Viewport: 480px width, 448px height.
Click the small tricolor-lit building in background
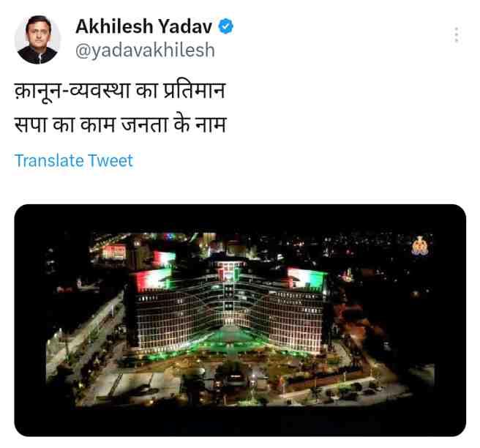click(114, 253)
